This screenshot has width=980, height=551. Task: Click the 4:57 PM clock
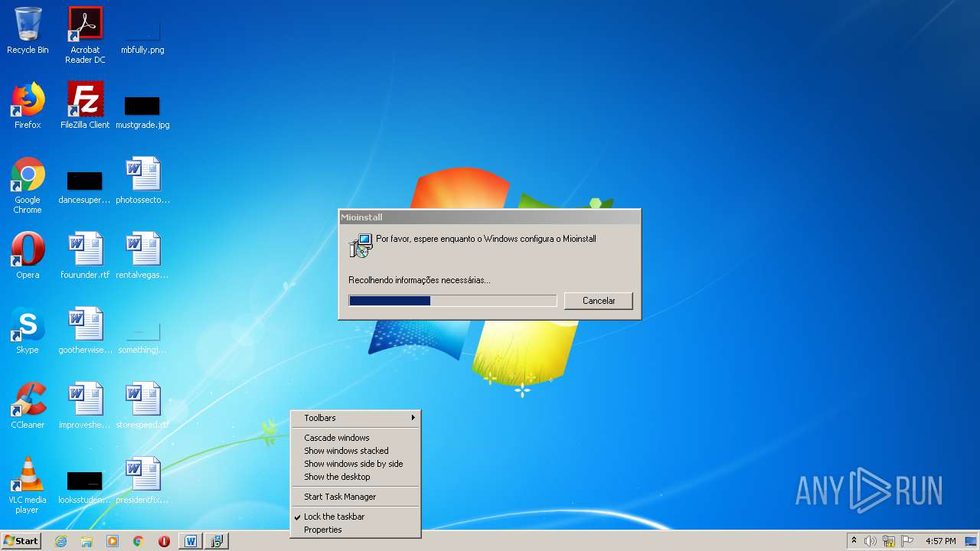[940, 541]
